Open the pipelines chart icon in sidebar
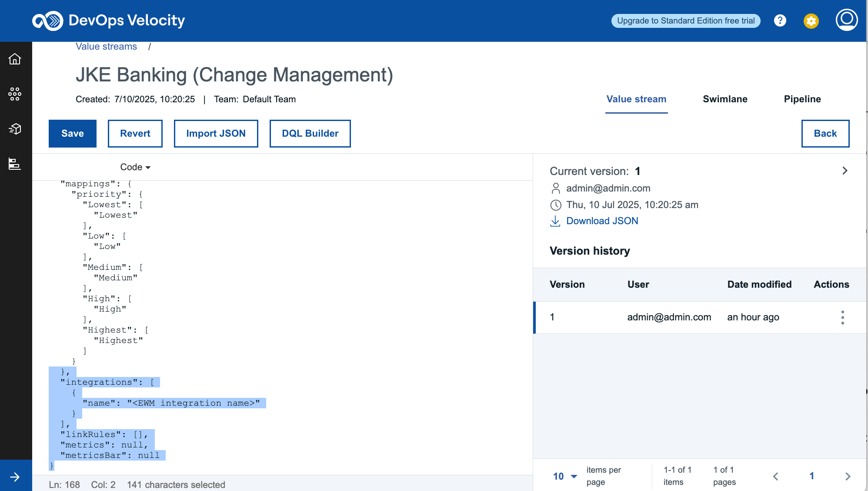This screenshot has width=868, height=491. click(x=15, y=164)
